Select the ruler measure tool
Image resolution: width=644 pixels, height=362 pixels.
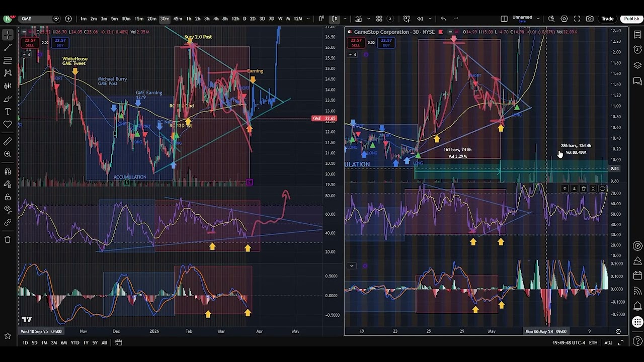click(x=8, y=141)
